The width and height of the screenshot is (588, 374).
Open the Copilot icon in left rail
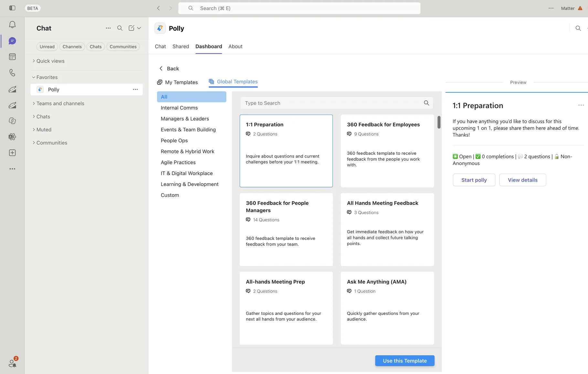(x=12, y=121)
